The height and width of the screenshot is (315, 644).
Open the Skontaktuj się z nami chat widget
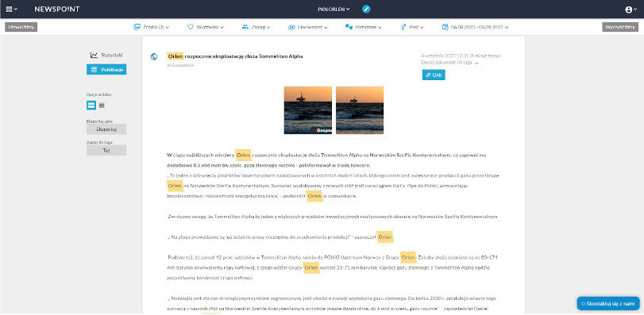pos(608,304)
